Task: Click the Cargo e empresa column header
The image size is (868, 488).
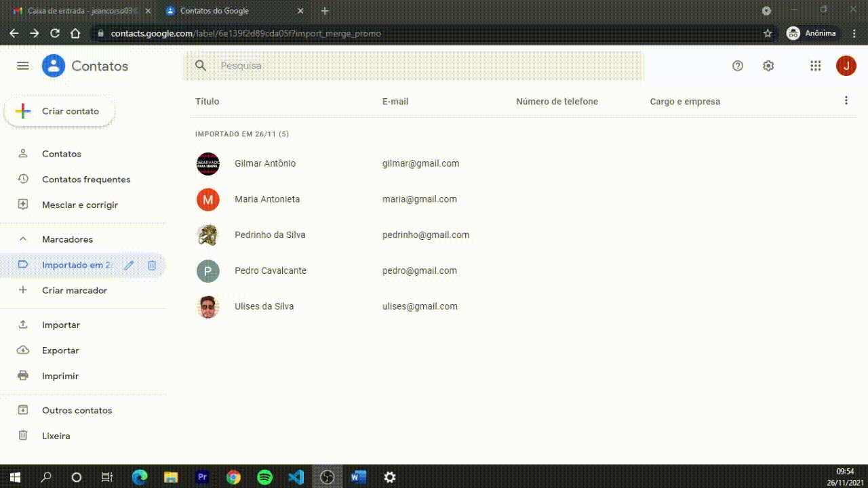Action: point(685,102)
